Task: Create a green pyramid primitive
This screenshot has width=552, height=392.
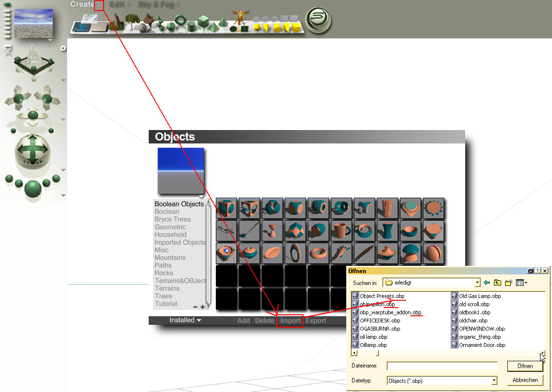Action: (x=213, y=27)
